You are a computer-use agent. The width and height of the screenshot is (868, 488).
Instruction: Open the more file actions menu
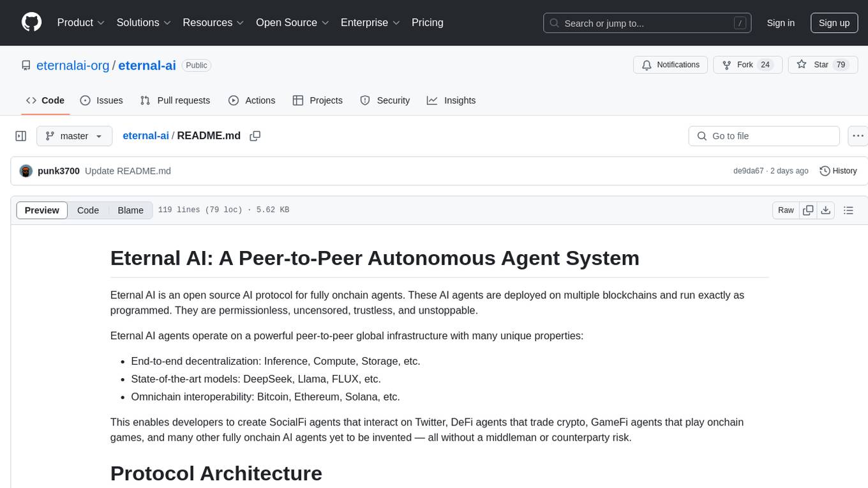(x=858, y=136)
